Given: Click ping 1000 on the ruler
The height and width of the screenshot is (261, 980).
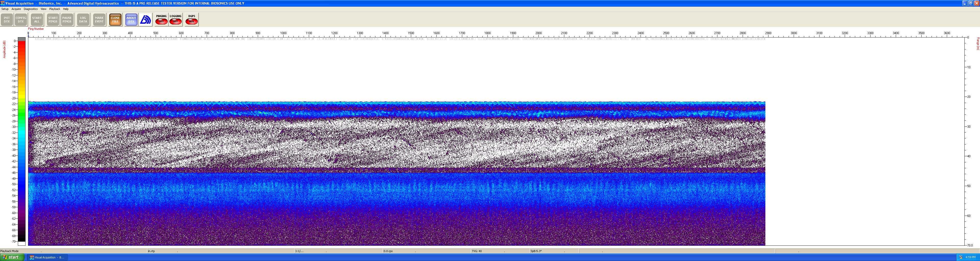Looking at the screenshot, I should [284, 33].
